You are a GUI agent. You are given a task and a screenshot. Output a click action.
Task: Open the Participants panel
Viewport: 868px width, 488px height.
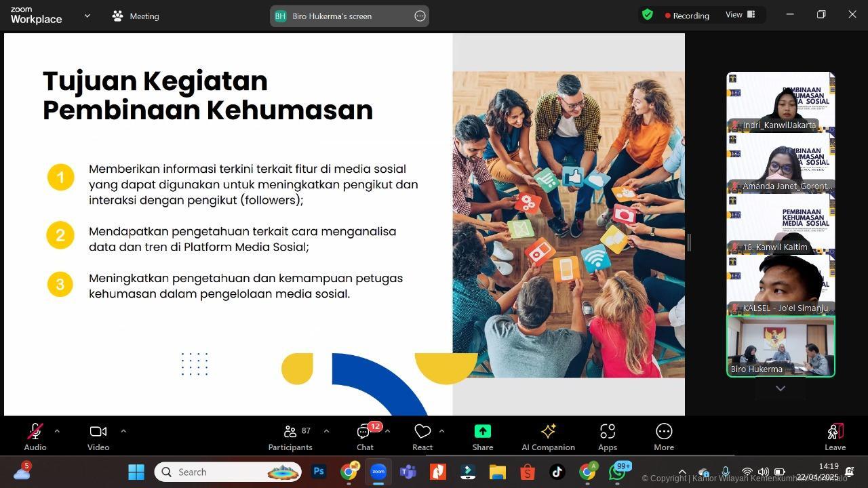(x=290, y=436)
